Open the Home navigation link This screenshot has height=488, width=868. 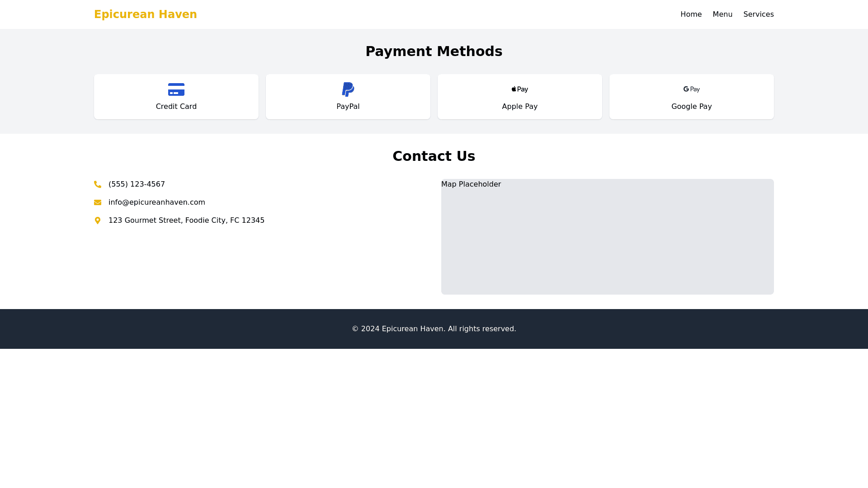pyautogui.click(x=691, y=14)
